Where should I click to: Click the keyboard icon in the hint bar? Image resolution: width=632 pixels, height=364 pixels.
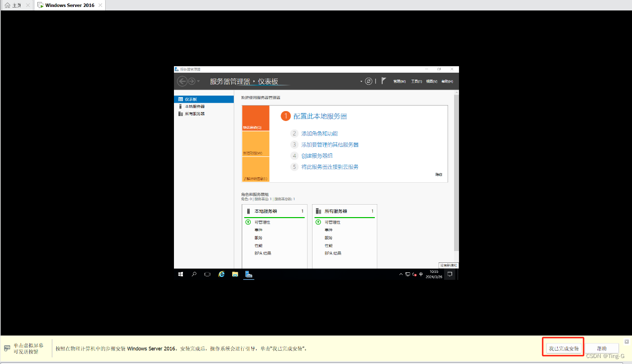pos(7,348)
